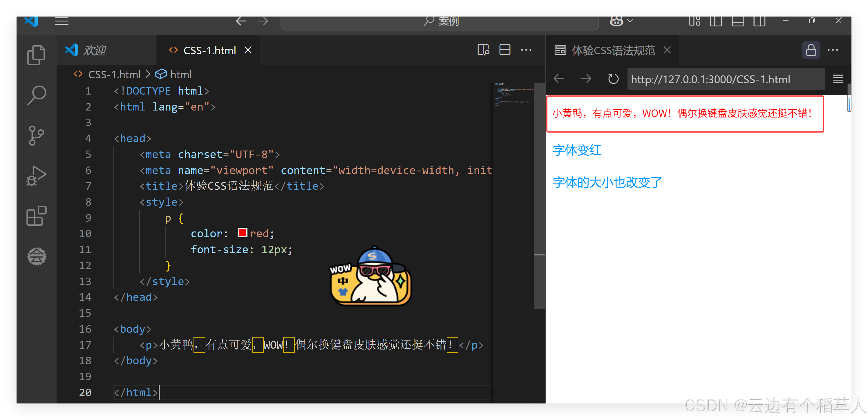Reload the browser preview page
868x420 pixels.
pyautogui.click(x=613, y=79)
